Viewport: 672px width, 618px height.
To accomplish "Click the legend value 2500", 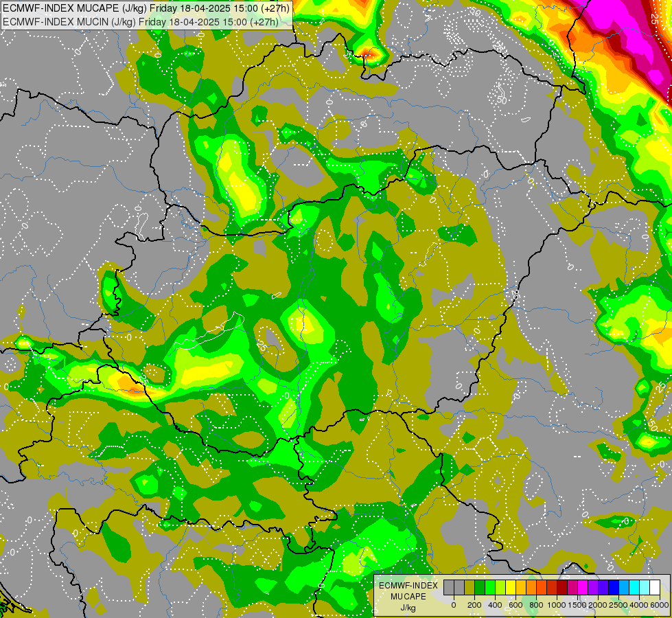I will point(618,605).
